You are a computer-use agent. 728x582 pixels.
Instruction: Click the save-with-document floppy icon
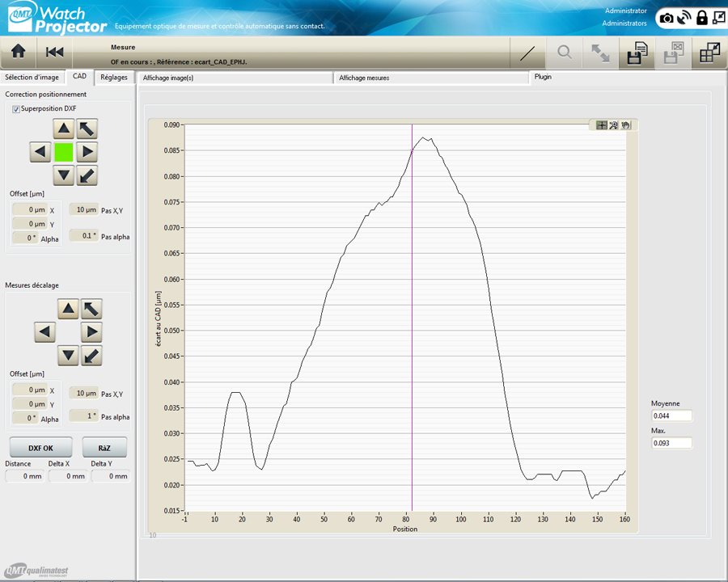tap(637, 53)
